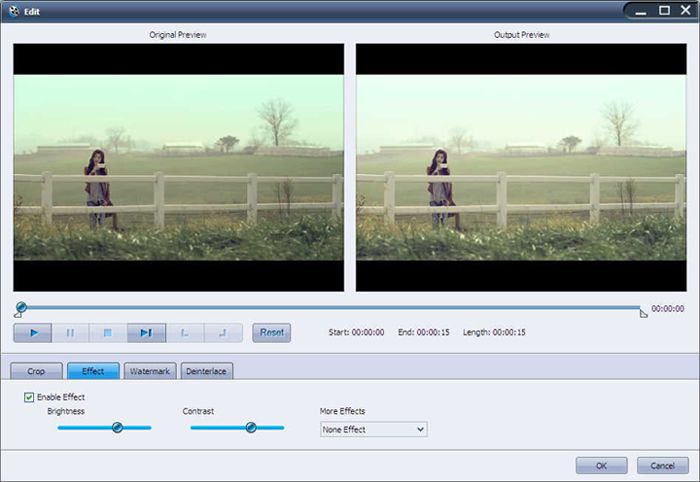Click the Brightness slider handle
The width and height of the screenshot is (700, 482).
pyautogui.click(x=117, y=428)
